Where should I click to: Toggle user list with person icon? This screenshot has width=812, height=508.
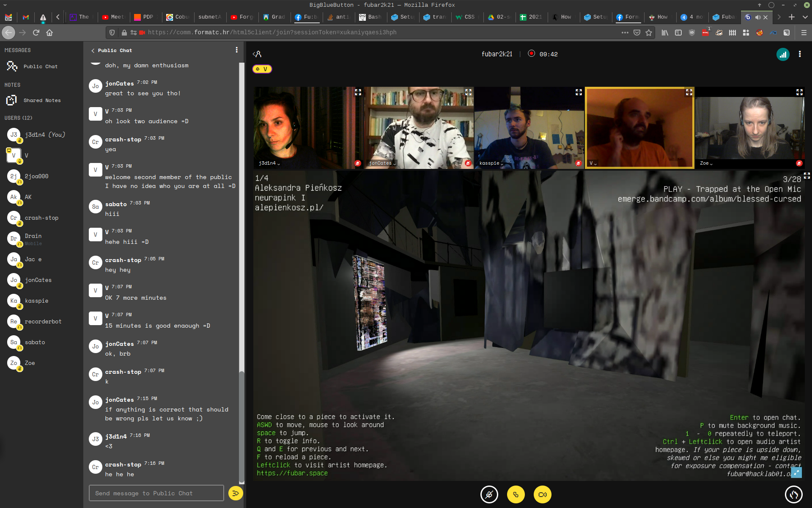pyautogui.click(x=257, y=54)
